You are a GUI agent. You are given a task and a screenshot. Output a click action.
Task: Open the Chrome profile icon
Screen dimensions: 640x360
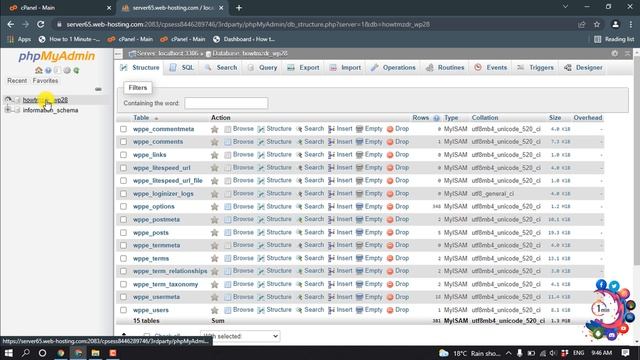tap(615, 24)
